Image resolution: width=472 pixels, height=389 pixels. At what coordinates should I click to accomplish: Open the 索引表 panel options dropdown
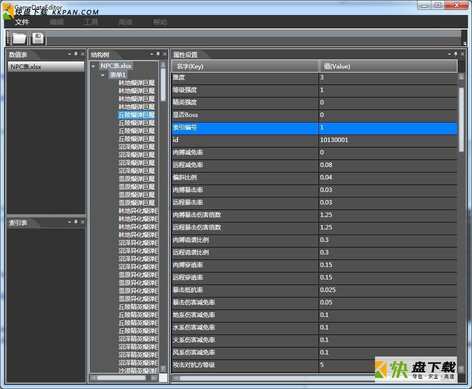tap(69, 222)
